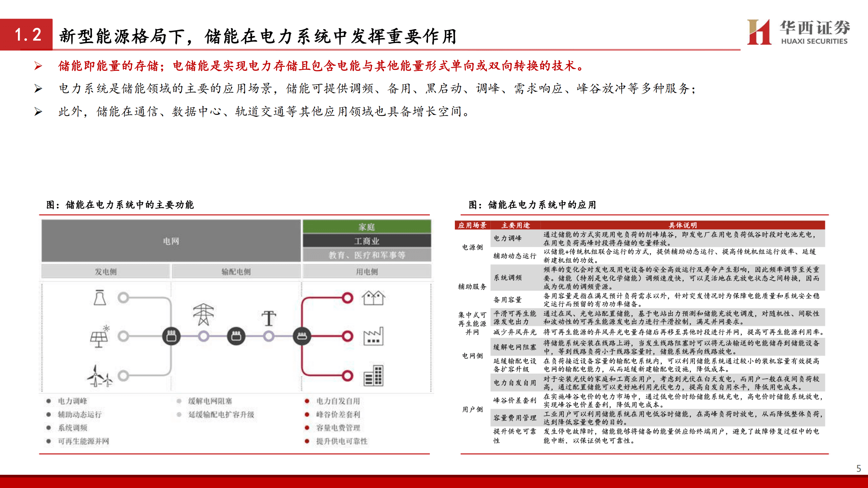Expand the first arrow bullet about 储能即能量的存储
Screen dimensions: 868x488
point(38,66)
